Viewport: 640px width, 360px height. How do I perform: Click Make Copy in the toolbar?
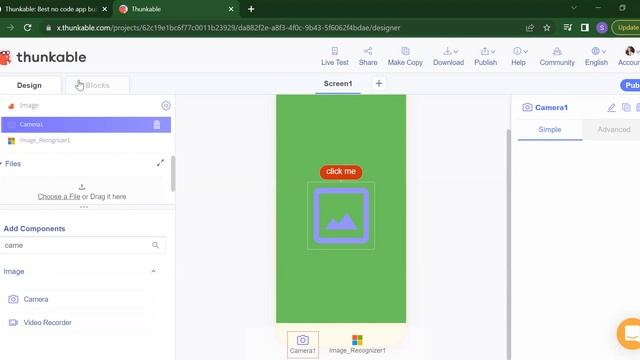tap(405, 56)
